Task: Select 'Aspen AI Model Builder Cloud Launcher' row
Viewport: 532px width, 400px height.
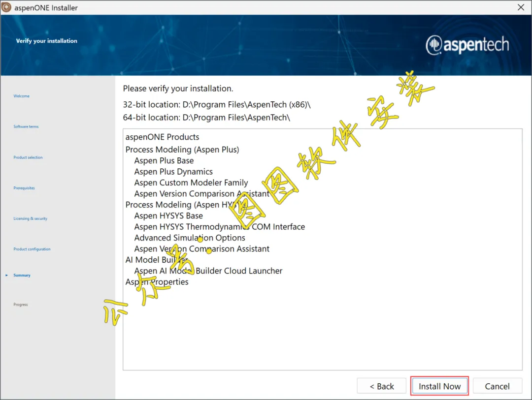Action: [208, 271]
